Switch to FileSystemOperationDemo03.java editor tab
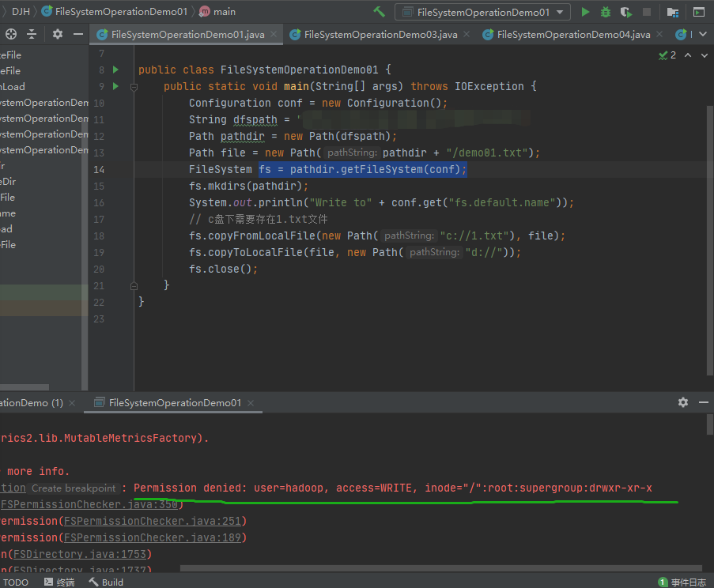The height and width of the screenshot is (588, 714). (x=380, y=35)
